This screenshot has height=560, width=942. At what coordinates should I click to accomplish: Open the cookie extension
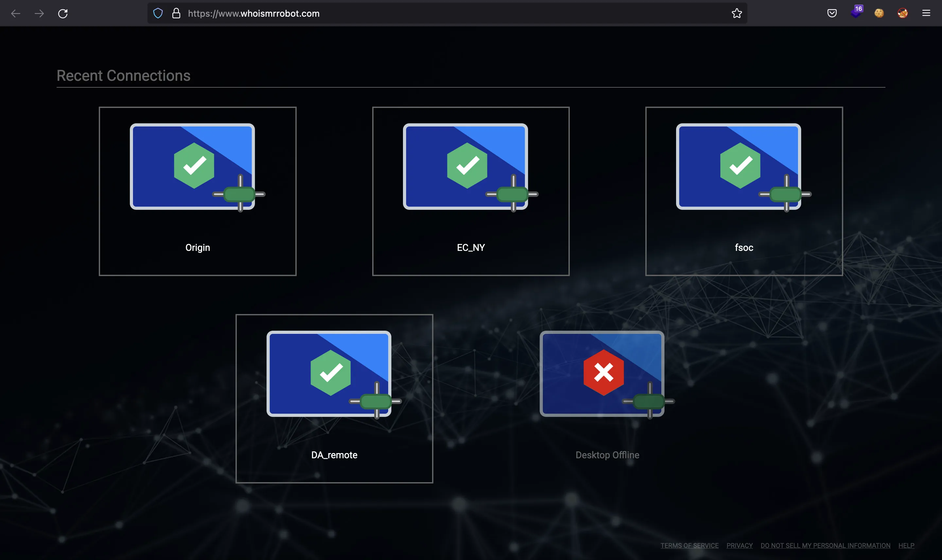[x=879, y=13]
